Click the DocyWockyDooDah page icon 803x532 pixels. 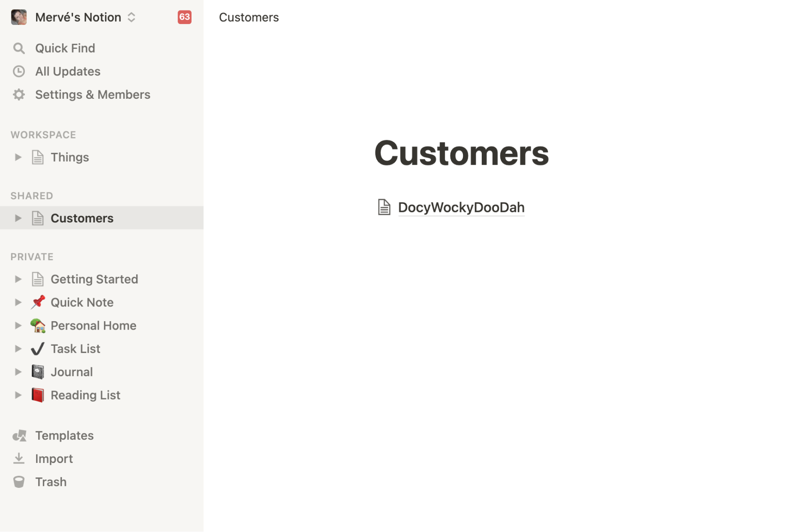coord(384,207)
